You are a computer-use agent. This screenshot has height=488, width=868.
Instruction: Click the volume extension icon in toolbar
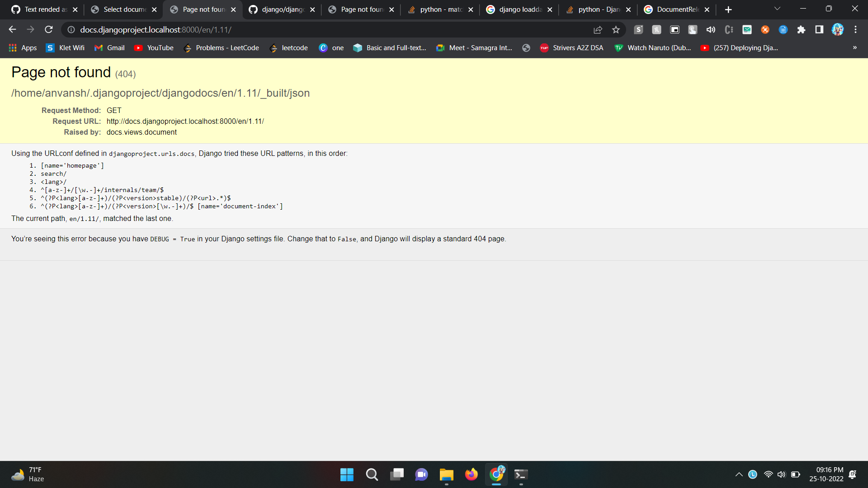click(x=710, y=30)
